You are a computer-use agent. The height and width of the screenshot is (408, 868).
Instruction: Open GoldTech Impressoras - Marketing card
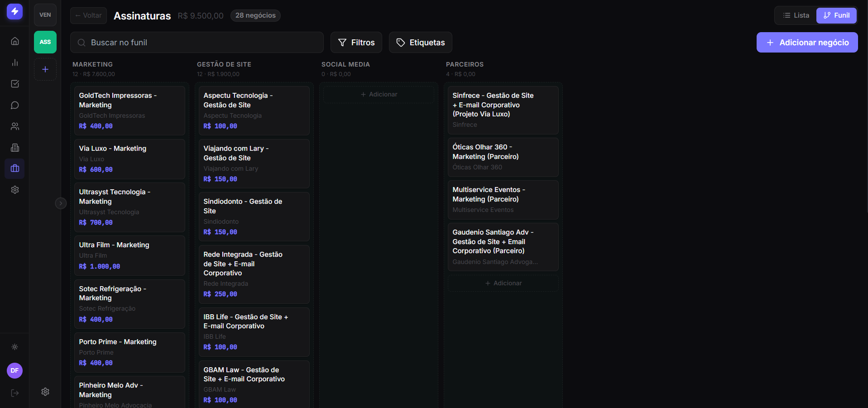pyautogui.click(x=129, y=110)
